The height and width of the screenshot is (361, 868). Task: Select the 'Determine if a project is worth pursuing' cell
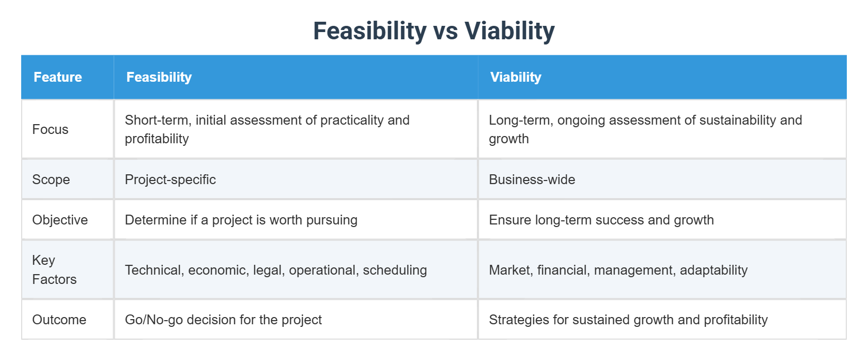coord(241,220)
